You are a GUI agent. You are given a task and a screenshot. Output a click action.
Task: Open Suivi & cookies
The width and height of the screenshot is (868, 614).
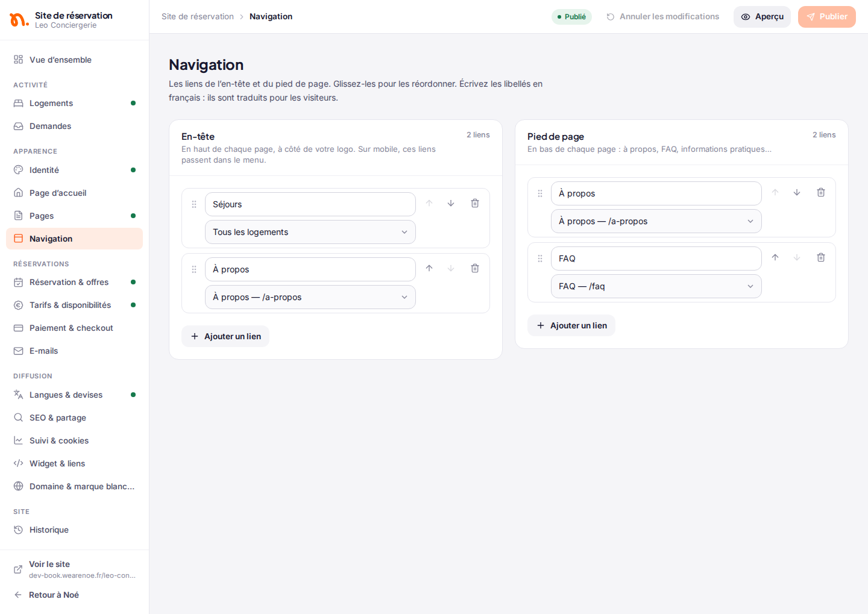[74, 440]
